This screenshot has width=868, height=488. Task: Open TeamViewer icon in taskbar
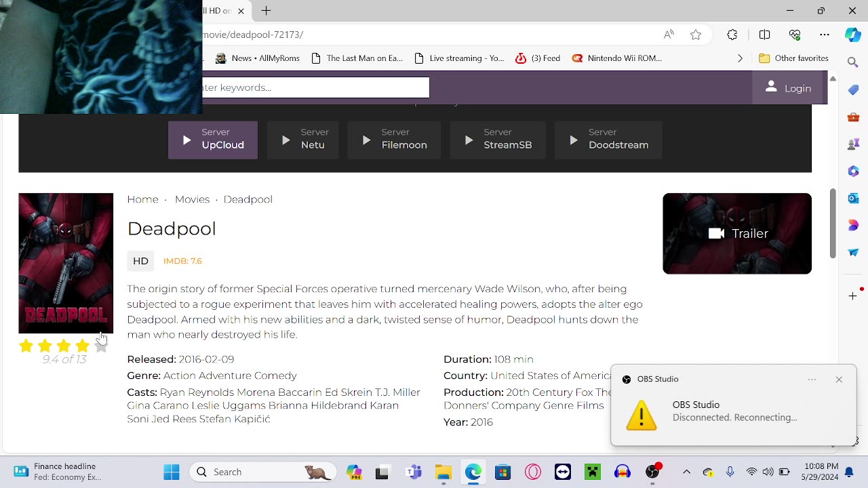click(563, 472)
